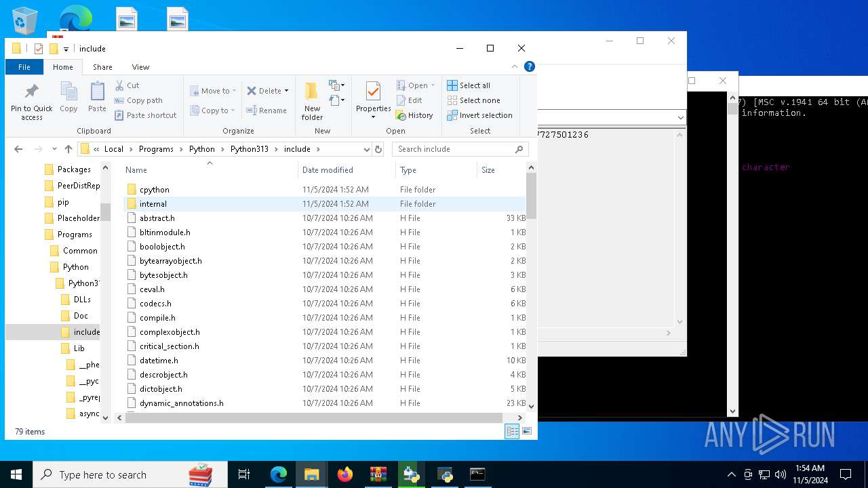The width and height of the screenshot is (868, 488).
Task: Expand address bar history dropdown
Action: pyautogui.click(x=366, y=149)
